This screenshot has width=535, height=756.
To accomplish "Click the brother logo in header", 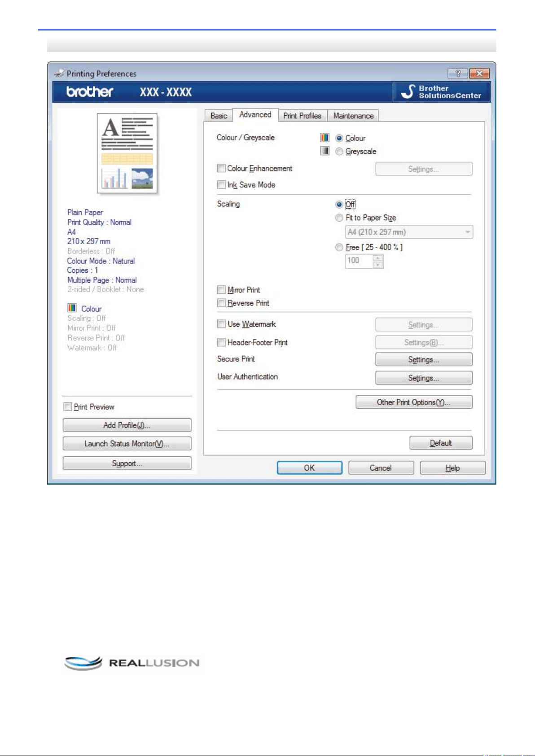I will [x=90, y=92].
